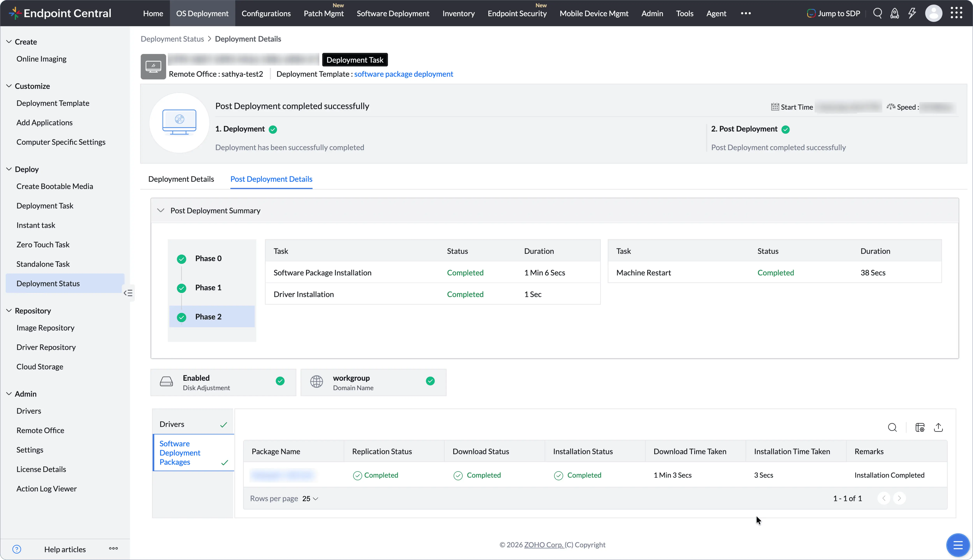Collapse the Create sidebar section
Viewport: 973px width, 560px height.
point(9,42)
